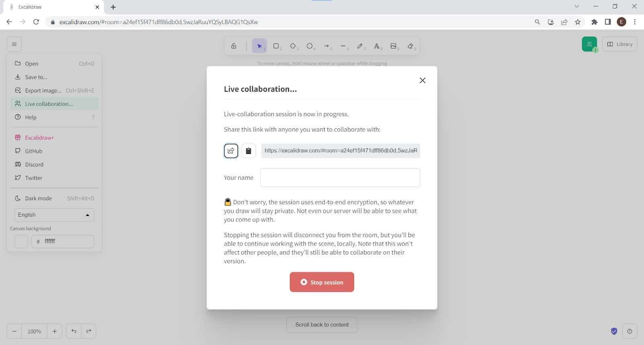Expand the English language dropdown
This screenshot has height=345, width=644.
[x=54, y=215]
